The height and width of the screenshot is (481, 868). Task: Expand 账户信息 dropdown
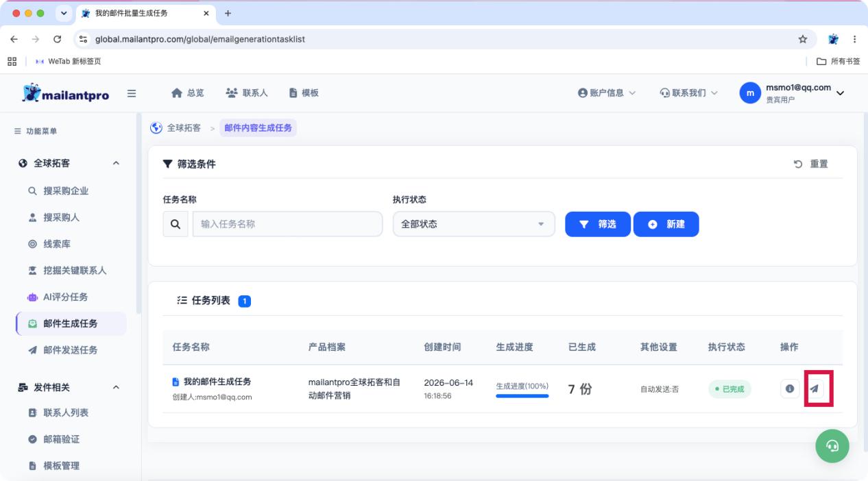pyautogui.click(x=607, y=93)
